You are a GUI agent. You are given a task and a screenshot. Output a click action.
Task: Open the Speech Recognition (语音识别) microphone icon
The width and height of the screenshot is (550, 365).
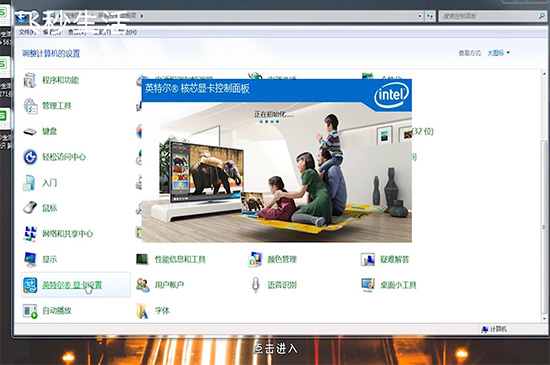tap(255, 285)
